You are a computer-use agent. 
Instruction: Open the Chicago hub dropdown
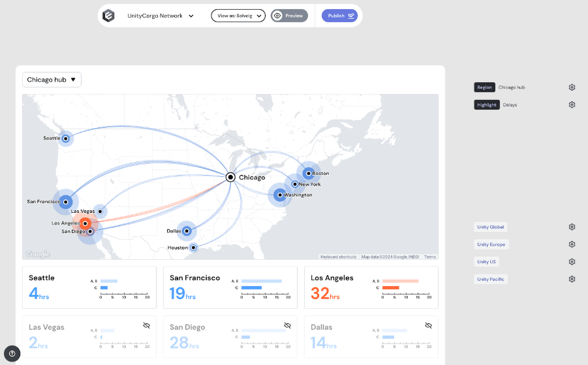click(x=52, y=80)
